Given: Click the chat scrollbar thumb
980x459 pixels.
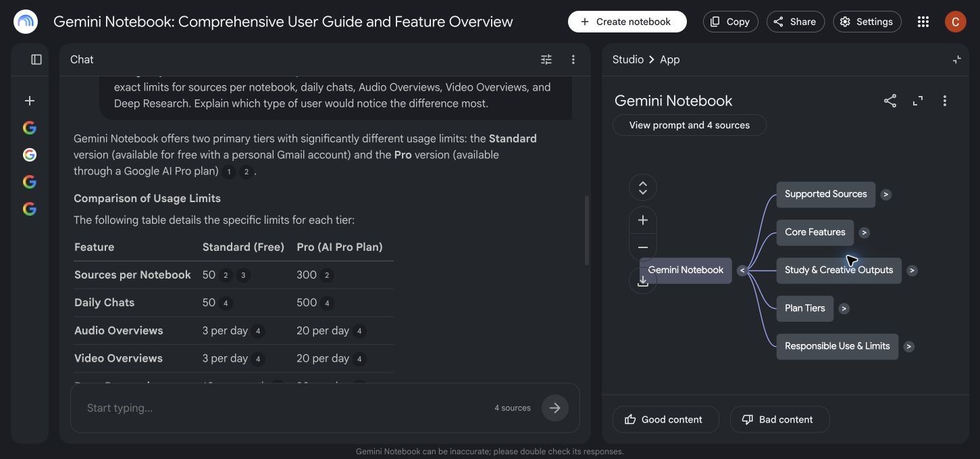Looking at the screenshot, I should [586, 230].
